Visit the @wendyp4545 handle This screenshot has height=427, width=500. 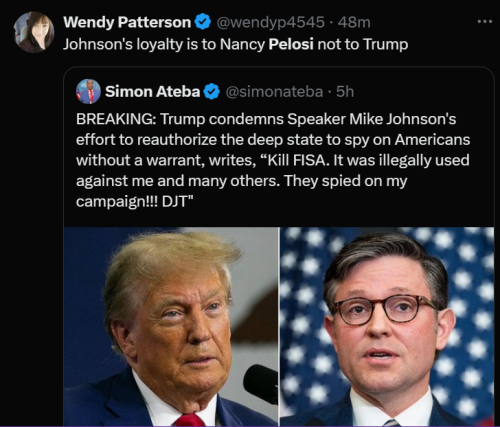click(270, 22)
